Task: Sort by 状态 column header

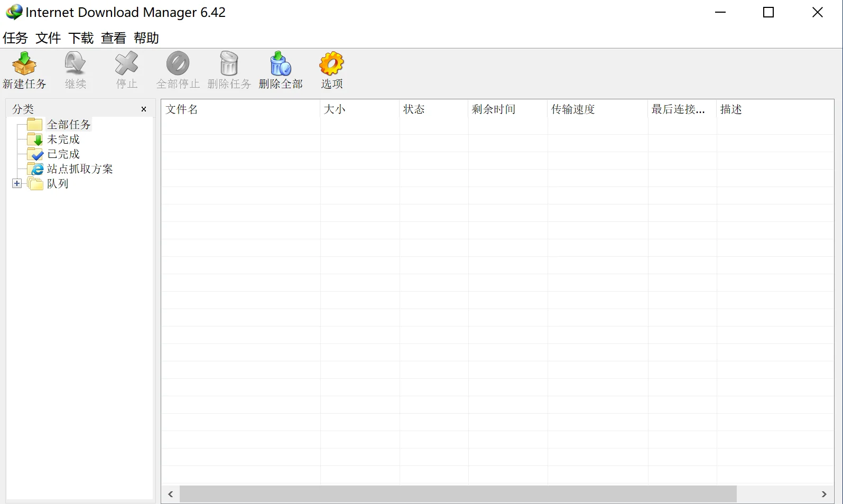Action: tap(433, 109)
